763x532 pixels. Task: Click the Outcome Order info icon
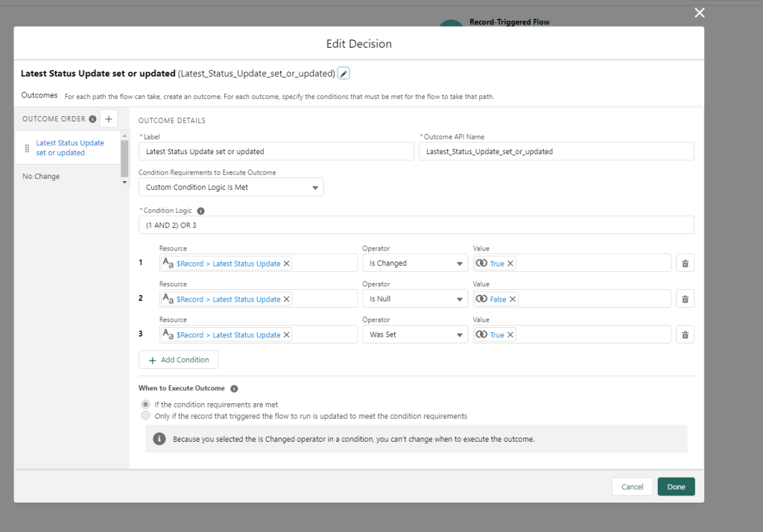(92, 119)
